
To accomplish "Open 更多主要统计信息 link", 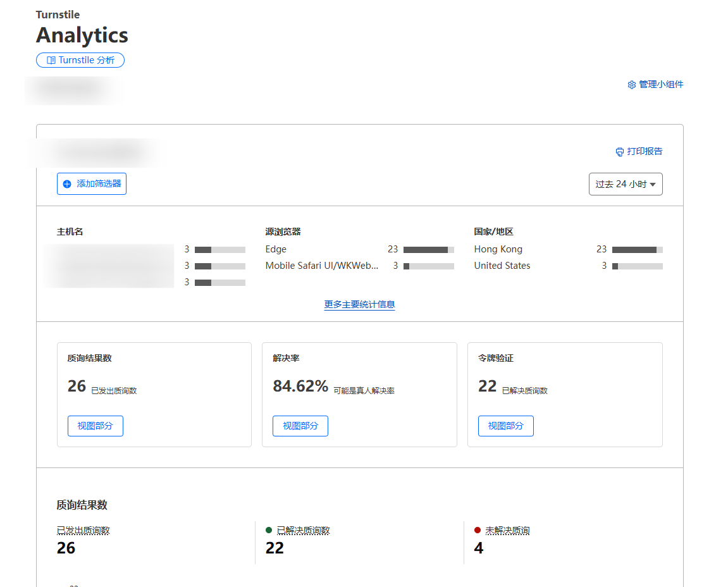I will pyautogui.click(x=359, y=304).
